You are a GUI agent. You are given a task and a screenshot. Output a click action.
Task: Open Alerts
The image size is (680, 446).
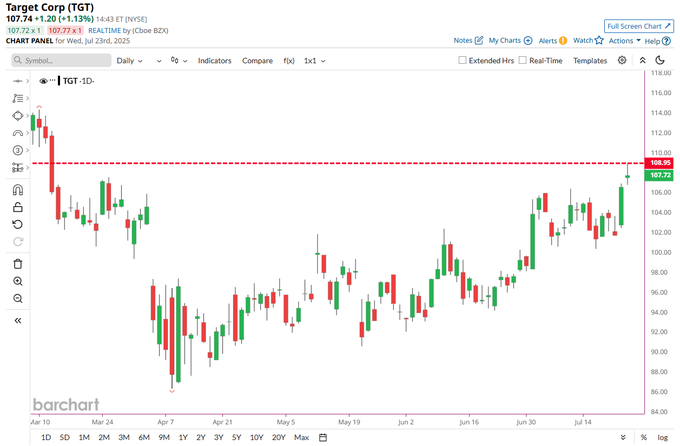click(x=552, y=40)
